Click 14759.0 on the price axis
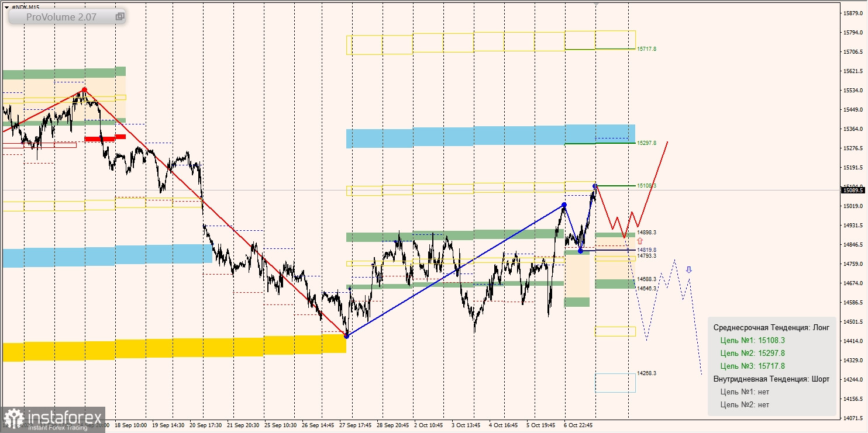This screenshot has height=433, width=868. pyautogui.click(x=853, y=264)
